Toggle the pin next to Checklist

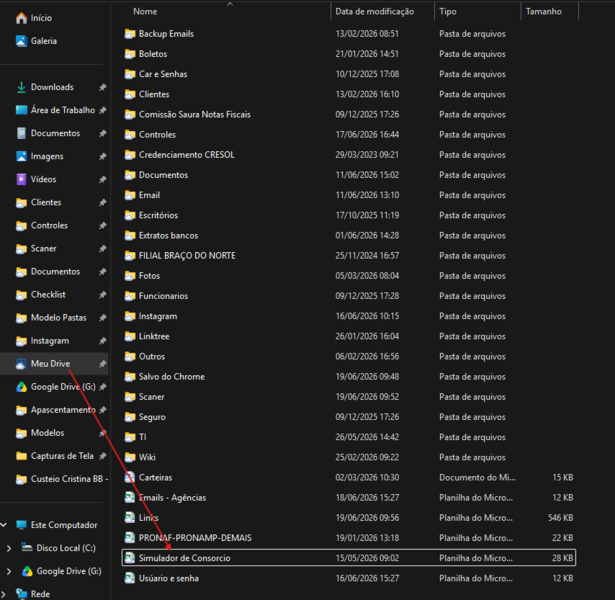[103, 295]
